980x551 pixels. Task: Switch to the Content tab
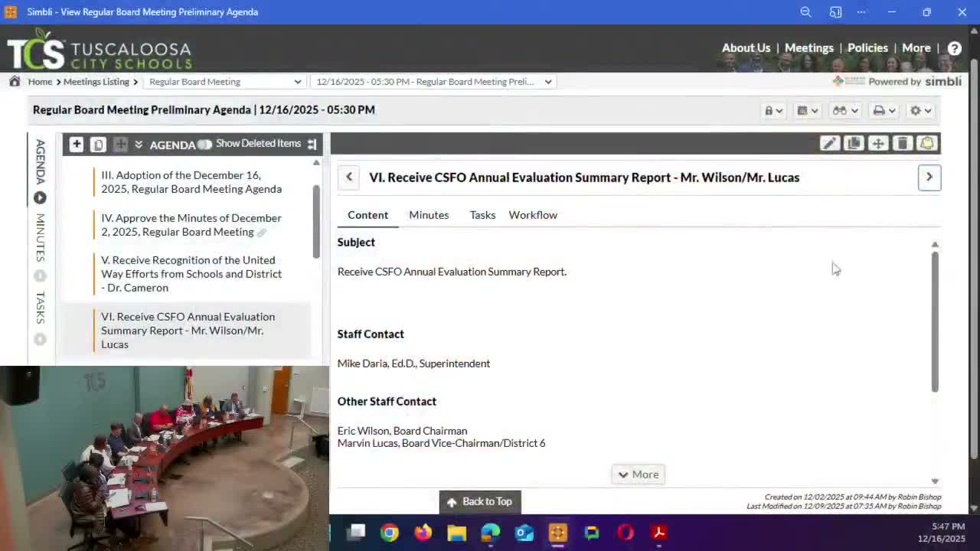(x=368, y=215)
